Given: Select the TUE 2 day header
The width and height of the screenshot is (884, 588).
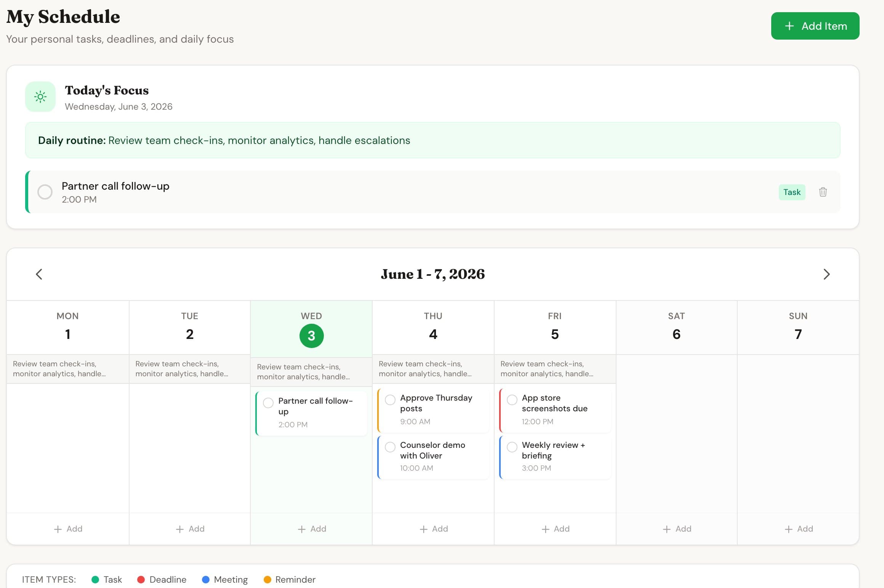Looking at the screenshot, I should click(x=190, y=328).
